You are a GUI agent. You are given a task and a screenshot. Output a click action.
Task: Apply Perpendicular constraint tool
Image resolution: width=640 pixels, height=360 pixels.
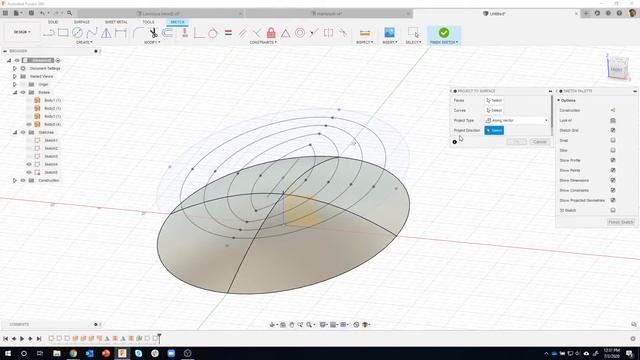pyautogui.click(x=257, y=33)
